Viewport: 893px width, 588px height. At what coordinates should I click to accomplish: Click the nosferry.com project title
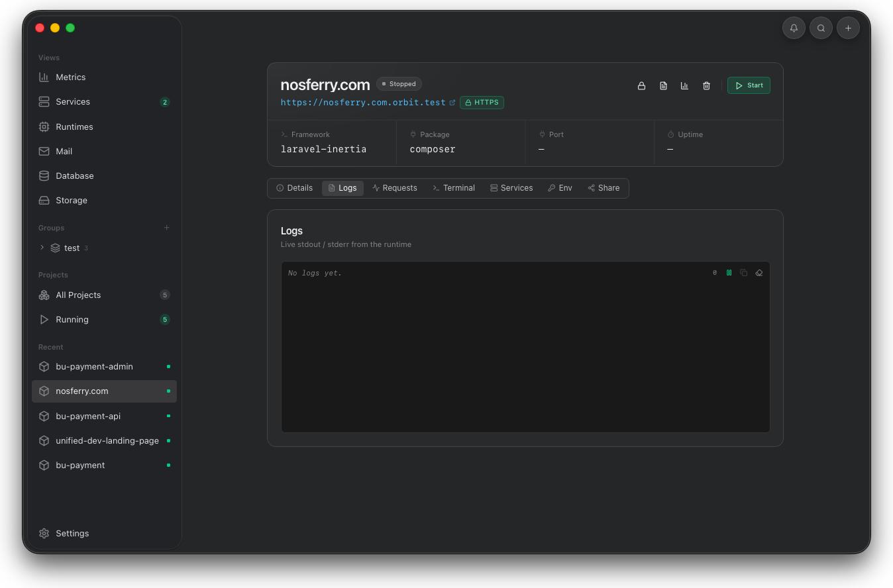325,85
